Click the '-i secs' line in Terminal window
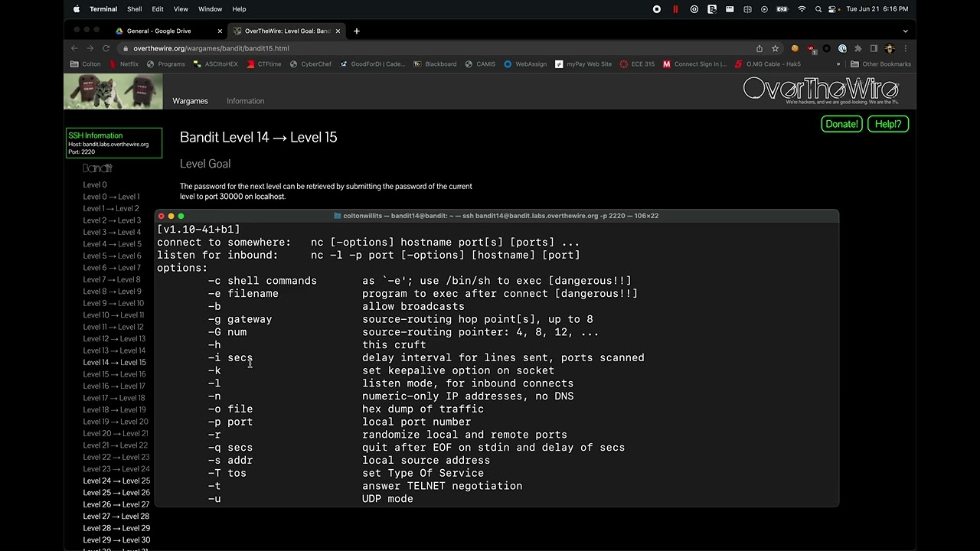Image resolution: width=980 pixels, height=551 pixels. tap(426, 357)
